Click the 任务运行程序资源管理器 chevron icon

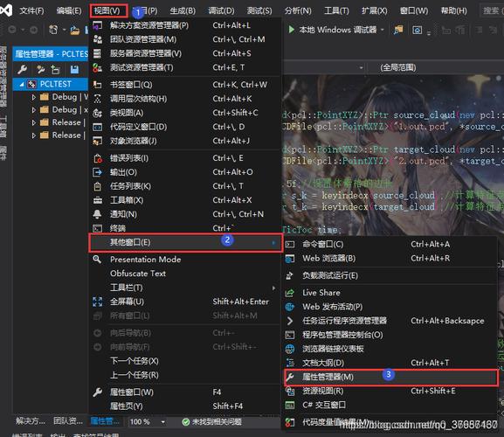[x=290, y=321]
